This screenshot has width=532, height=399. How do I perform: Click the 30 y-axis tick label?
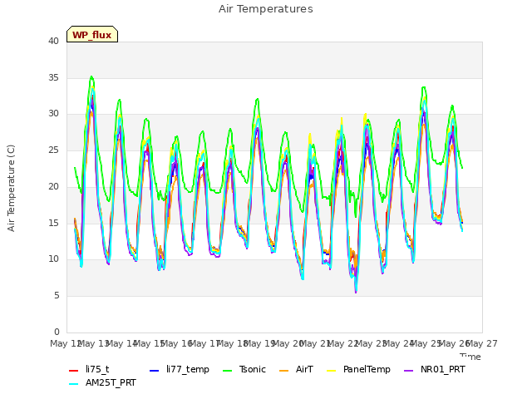click(53, 113)
